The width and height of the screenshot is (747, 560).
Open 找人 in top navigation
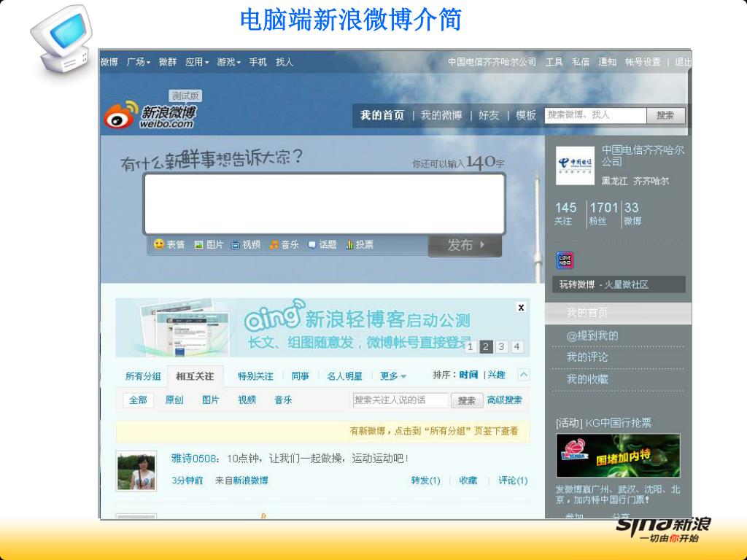[x=285, y=62]
